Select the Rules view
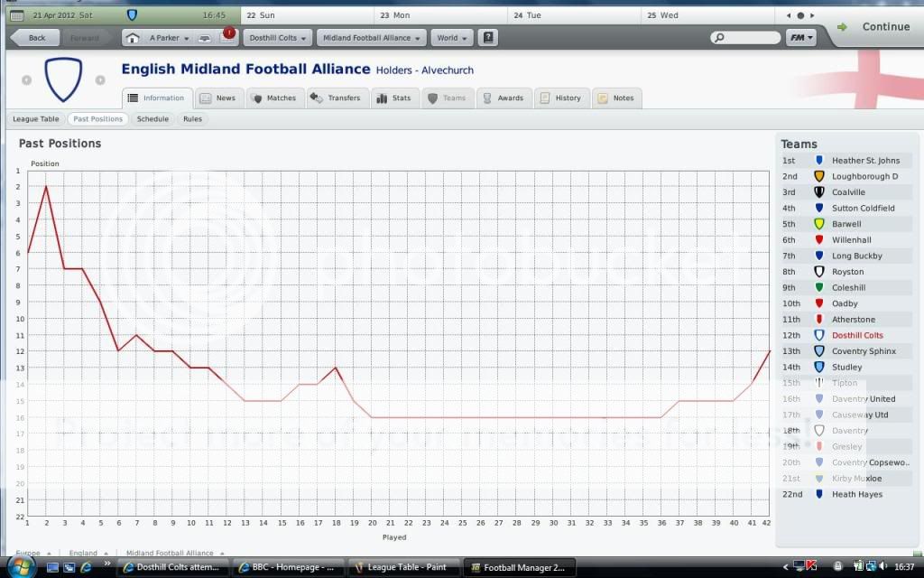924x578 pixels. 192,119
